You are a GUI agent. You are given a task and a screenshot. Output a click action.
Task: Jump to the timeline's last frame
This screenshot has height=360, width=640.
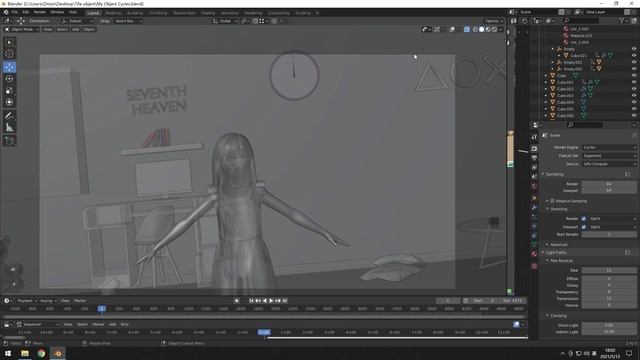(285, 301)
